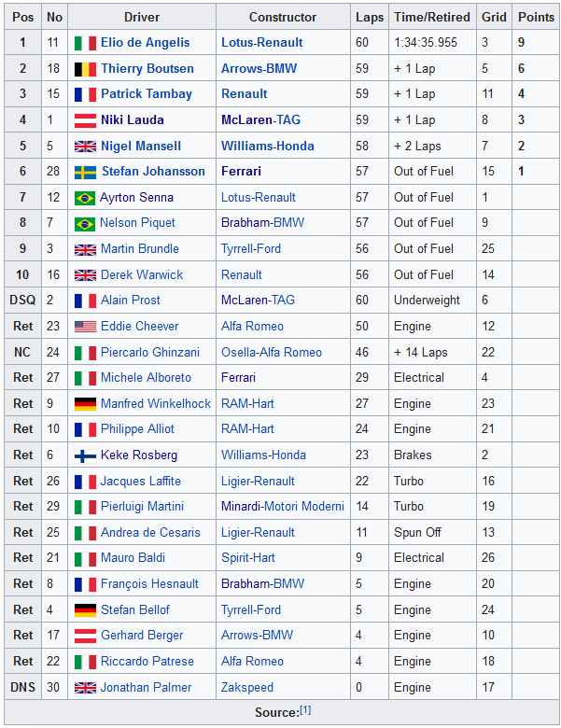Viewport: 561px width, 728px height.
Task: Click the Brazilian flag next to Ayrton Senna
Action: (x=85, y=198)
